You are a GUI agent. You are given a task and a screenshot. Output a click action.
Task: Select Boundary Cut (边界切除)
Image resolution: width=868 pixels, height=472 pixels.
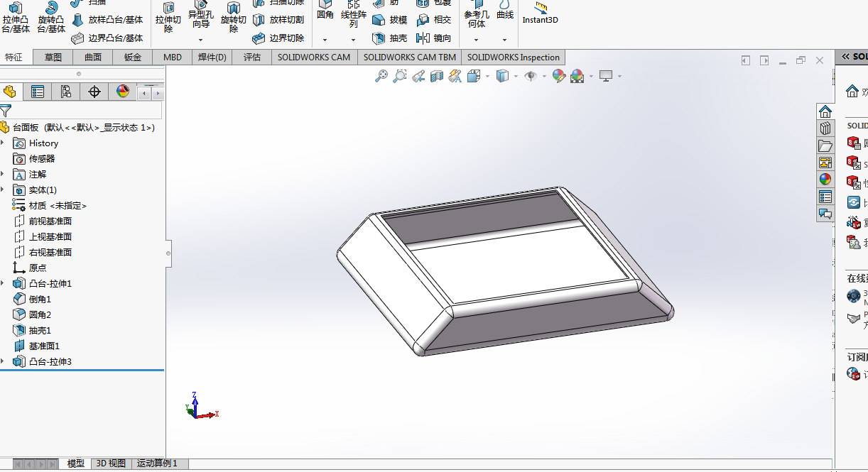(278, 38)
